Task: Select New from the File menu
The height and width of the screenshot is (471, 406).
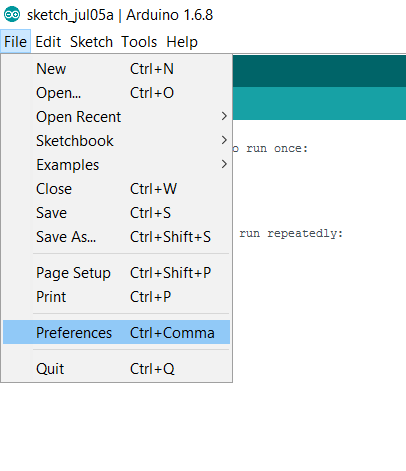Action: (x=116, y=69)
